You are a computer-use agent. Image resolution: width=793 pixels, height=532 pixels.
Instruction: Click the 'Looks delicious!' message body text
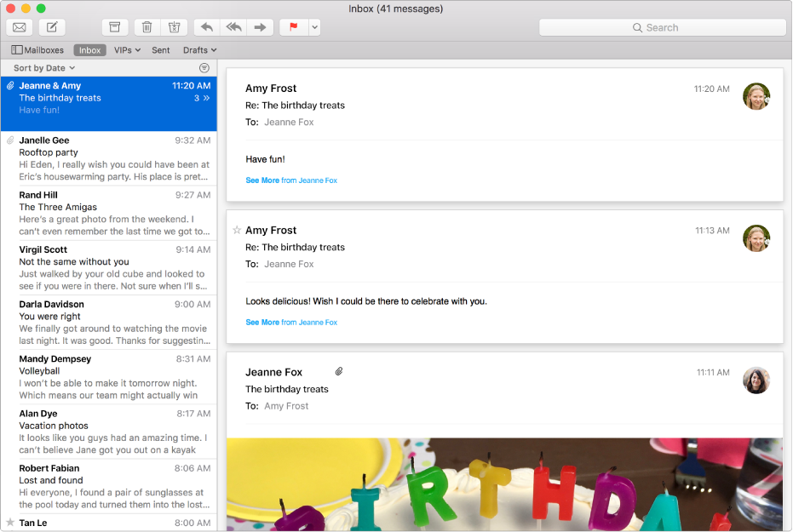click(366, 301)
